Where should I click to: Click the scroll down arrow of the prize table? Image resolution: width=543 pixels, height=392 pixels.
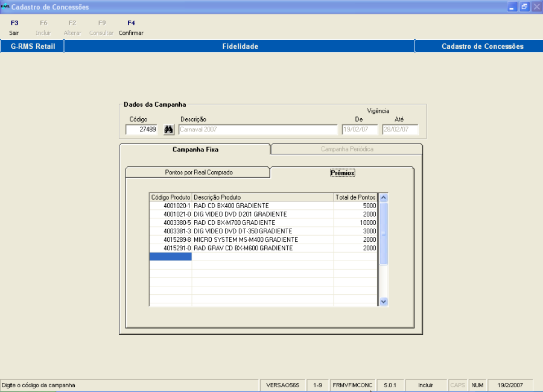pos(383,302)
